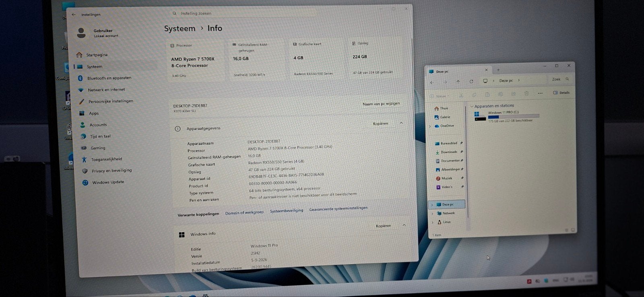Expand the Deze pc tree node
644x297 pixels.
pos(432,205)
